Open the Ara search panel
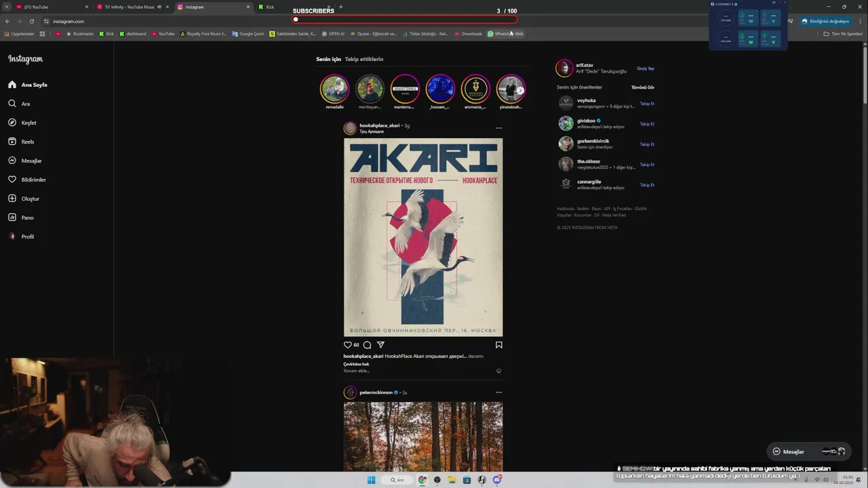The image size is (868, 488). [x=19, y=104]
